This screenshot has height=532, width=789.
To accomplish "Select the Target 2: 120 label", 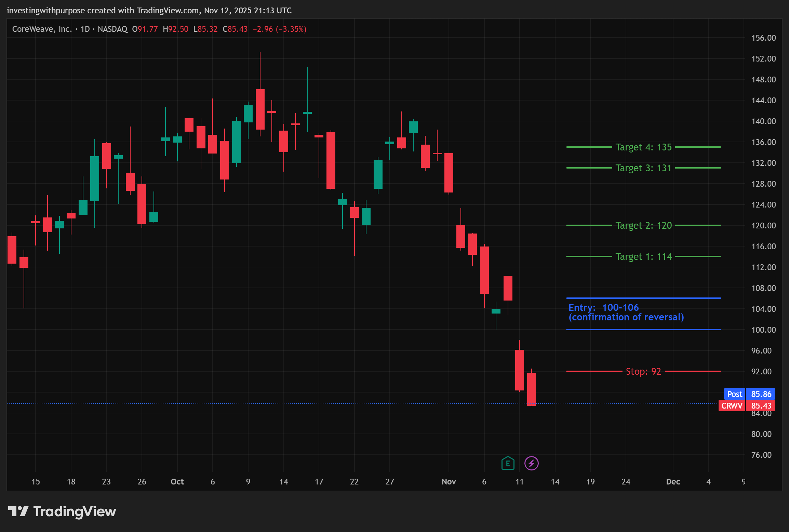I will tap(643, 225).
